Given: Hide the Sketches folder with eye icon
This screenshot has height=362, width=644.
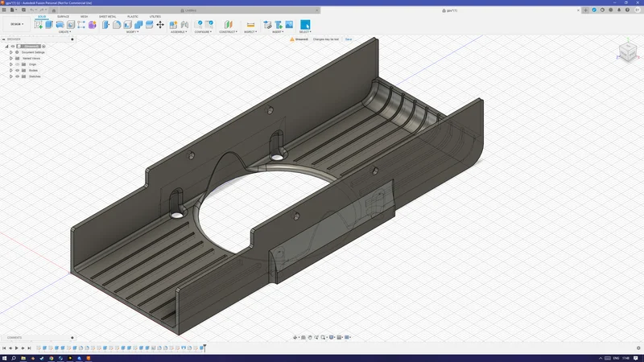Looking at the screenshot, I should click(x=17, y=76).
